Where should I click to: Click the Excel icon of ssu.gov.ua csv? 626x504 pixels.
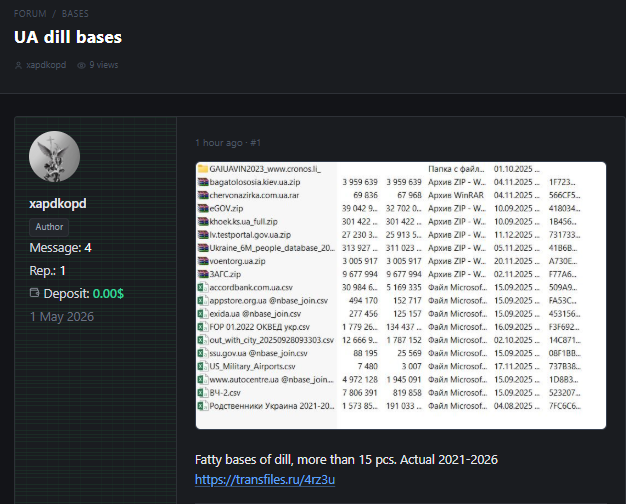click(x=203, y=353)
